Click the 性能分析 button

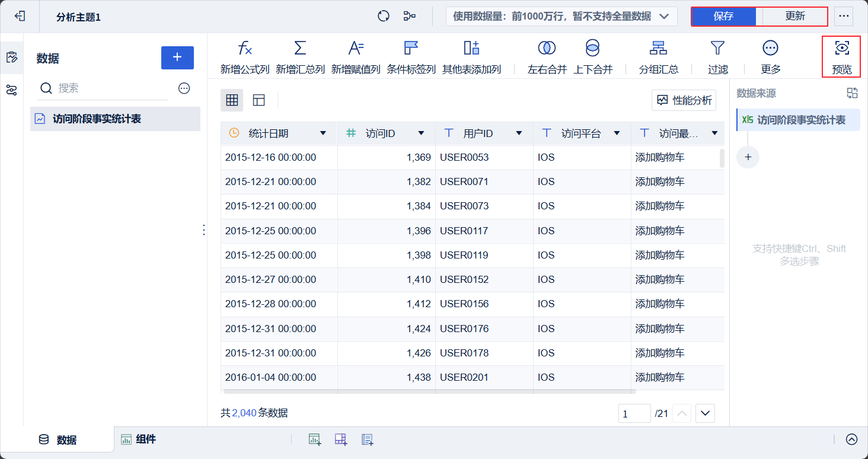pos(684,100)
